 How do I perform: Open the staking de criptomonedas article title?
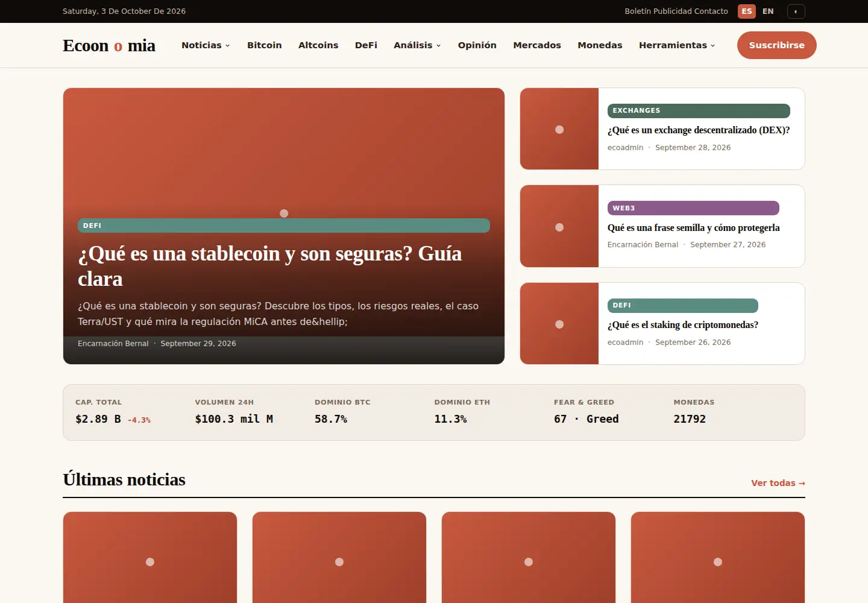(683, 325)
